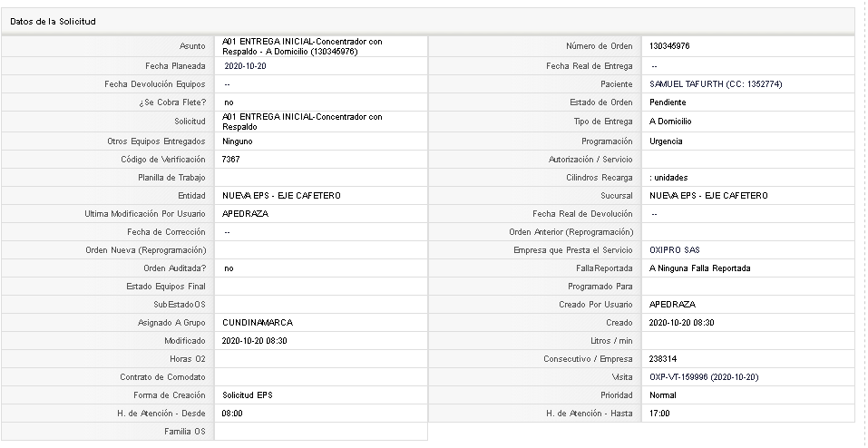Open company link OXIPRO SAS
This screenshot has width=868, height=448.
(674, 250)
